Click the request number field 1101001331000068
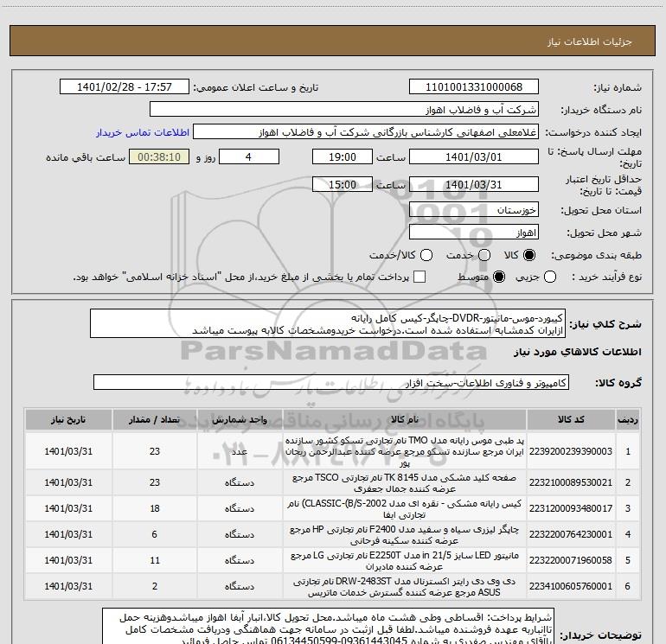This screenshot has height=644, width=666. pos(474,87)
